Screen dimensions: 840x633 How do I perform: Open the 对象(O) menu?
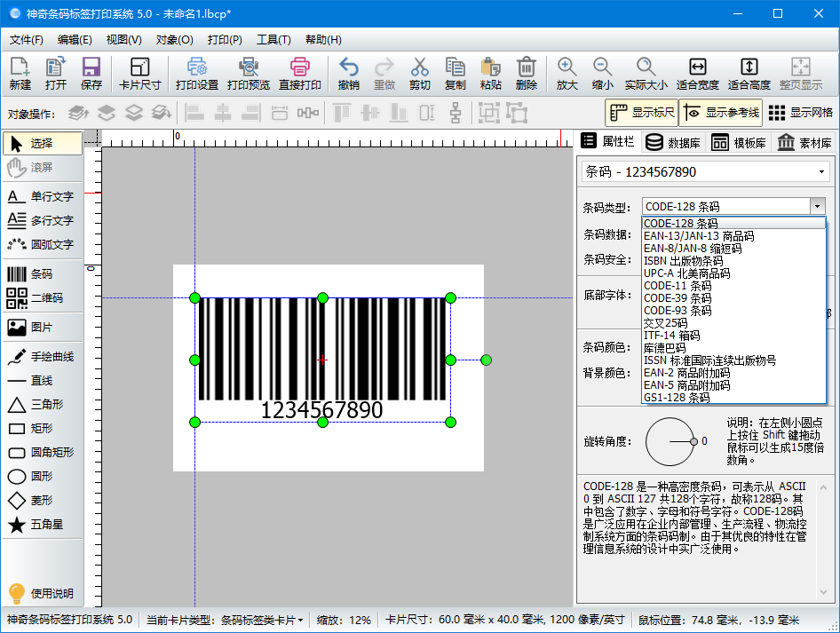(175, 40)
